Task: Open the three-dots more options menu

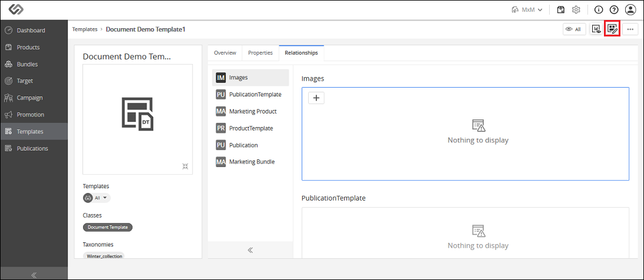Action: click(x=630, y=29)
